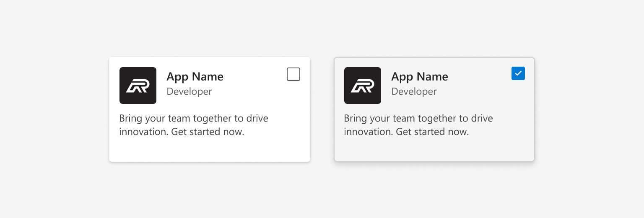This screenshot has height=218, width=644.
Task: Click the Developer label on the selected card
Action: pos(414,91)
